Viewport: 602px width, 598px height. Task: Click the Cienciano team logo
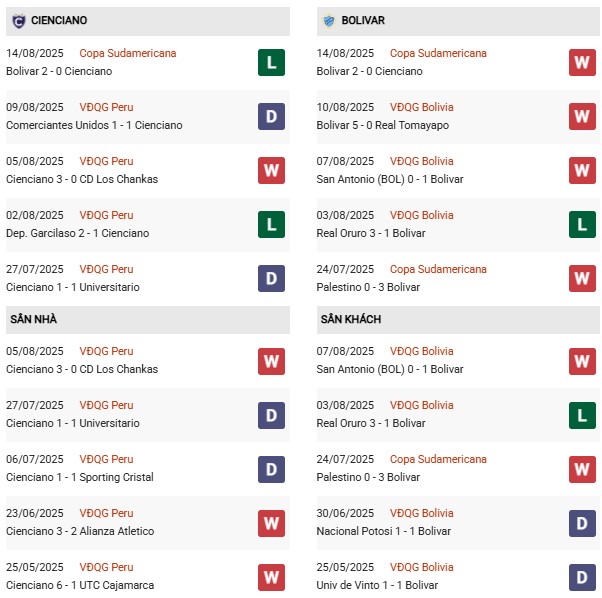coord(18,20)
